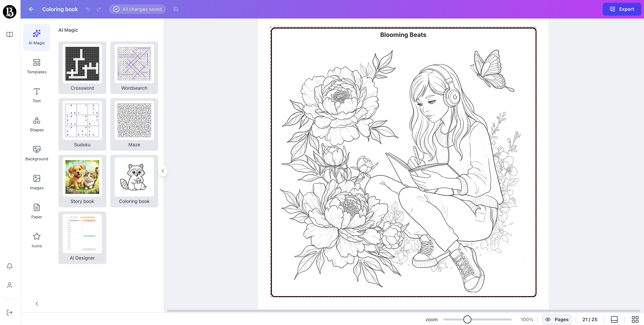644x325 pixels.
Task: Collapse the canvas panel with middle chevron
Action: [163, 171]
